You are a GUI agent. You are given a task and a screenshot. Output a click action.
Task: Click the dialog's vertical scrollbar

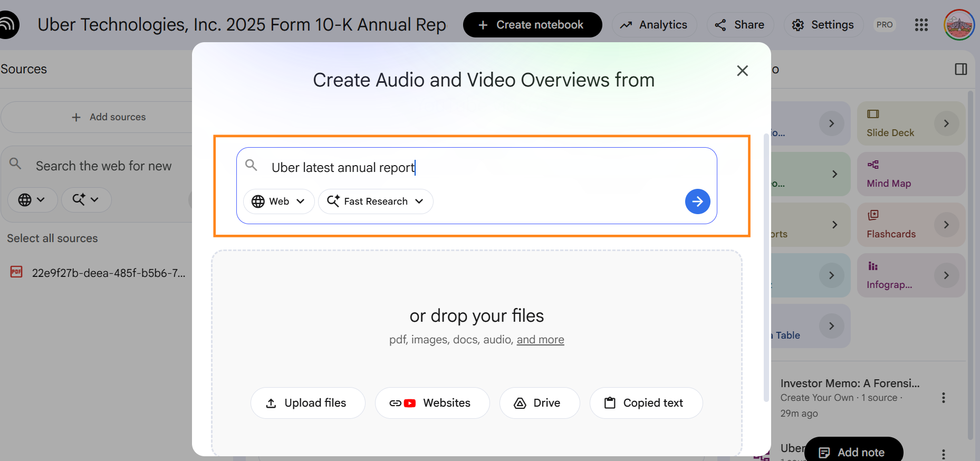[766, 267]
